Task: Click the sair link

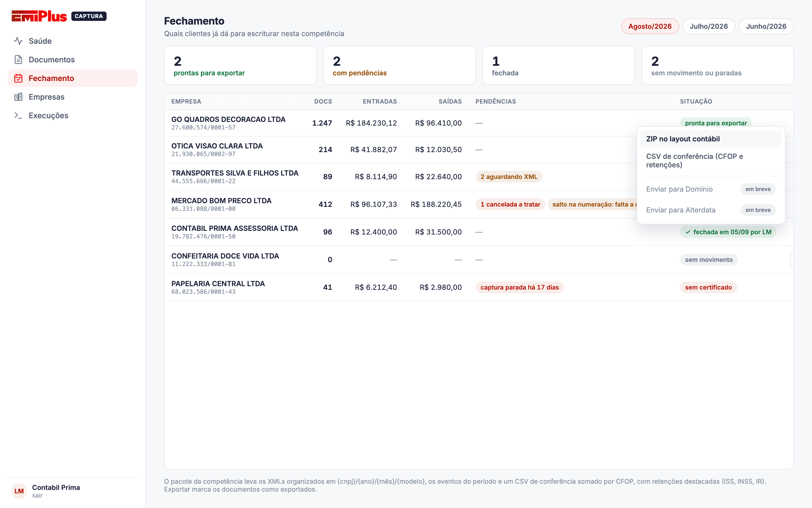Action: click(37, 496)
